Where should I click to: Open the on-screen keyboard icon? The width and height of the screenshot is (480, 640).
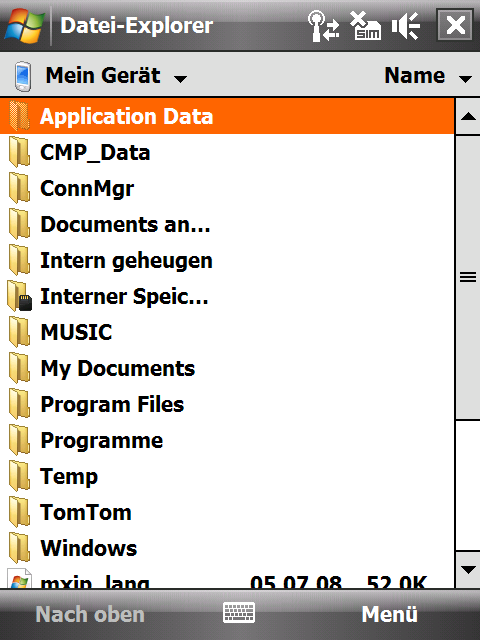coord(239,613)
